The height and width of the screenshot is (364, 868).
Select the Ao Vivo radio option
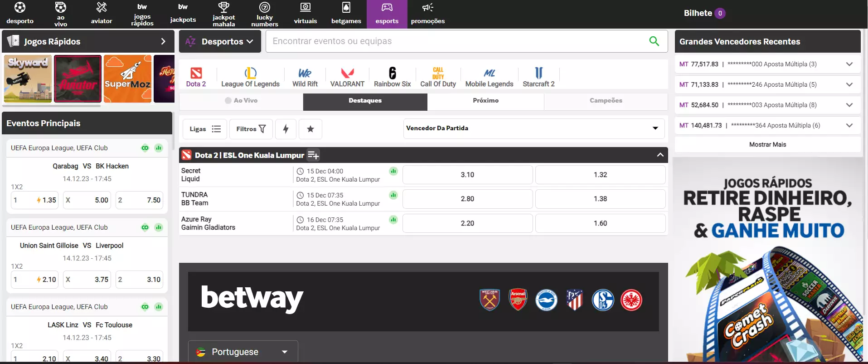(228, 101)
